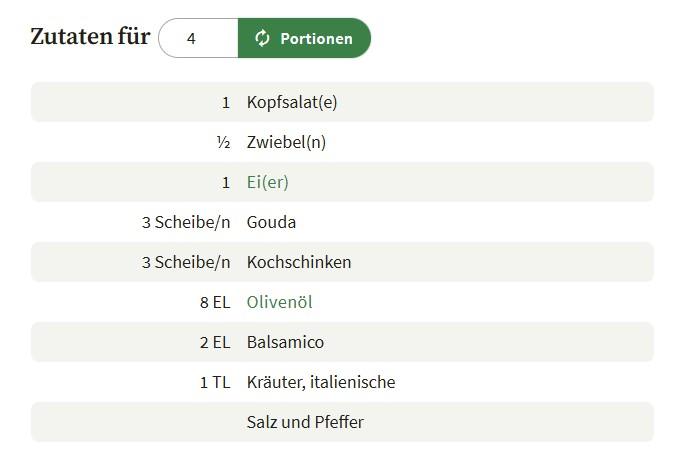This screenshot has height=453, width=675.
Task: Click the Zutaten für heading
Action: 90,36
